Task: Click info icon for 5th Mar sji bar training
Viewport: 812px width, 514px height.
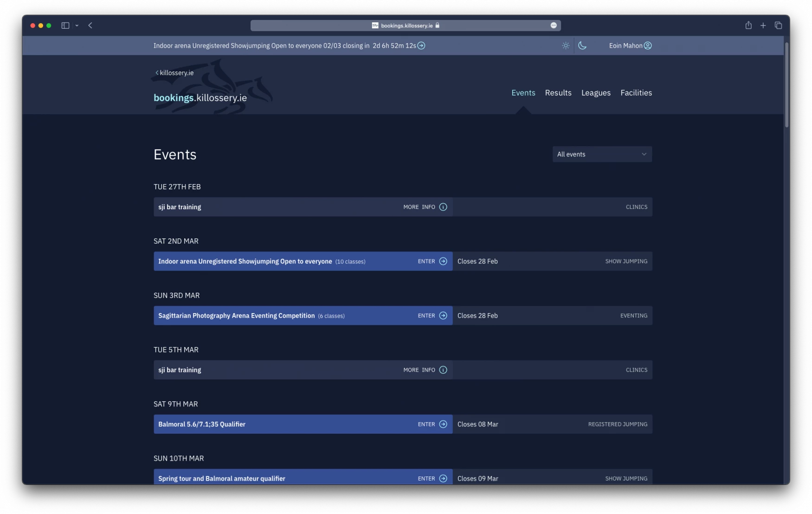Action: pos(443,370)
